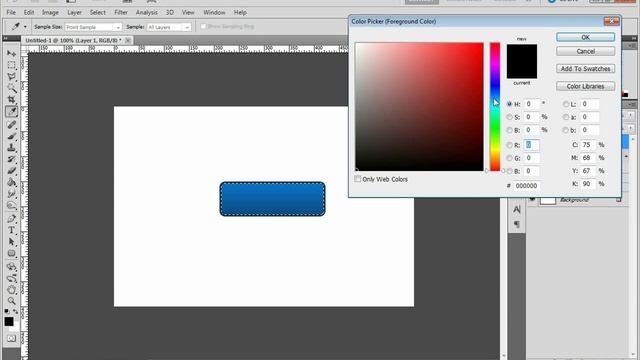Click OK in the Color Picker

[585, 37]
